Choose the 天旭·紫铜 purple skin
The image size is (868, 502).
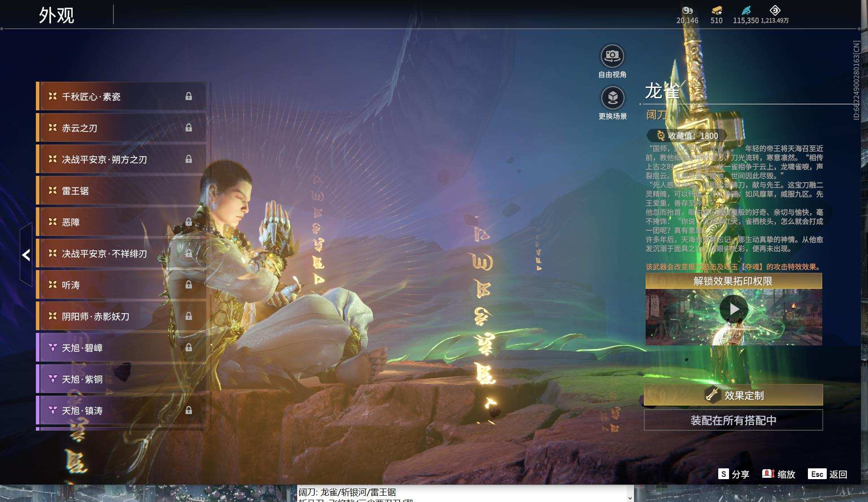(121, 379)
